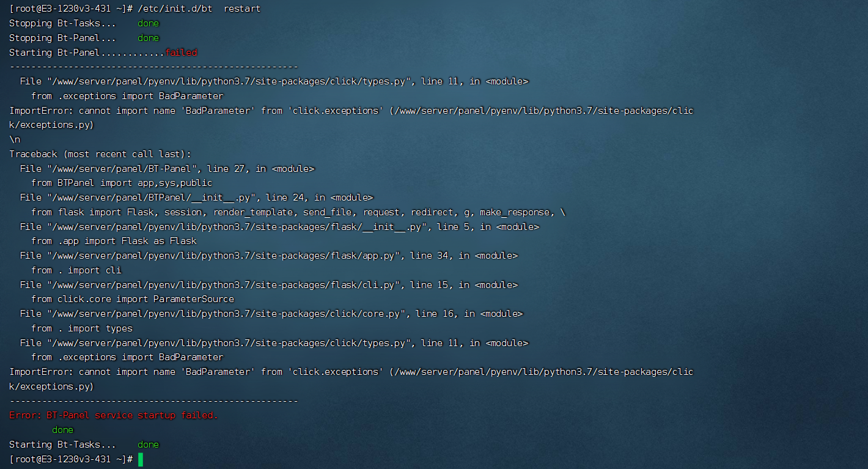Click the literal '\n' line

pos(15,139)
